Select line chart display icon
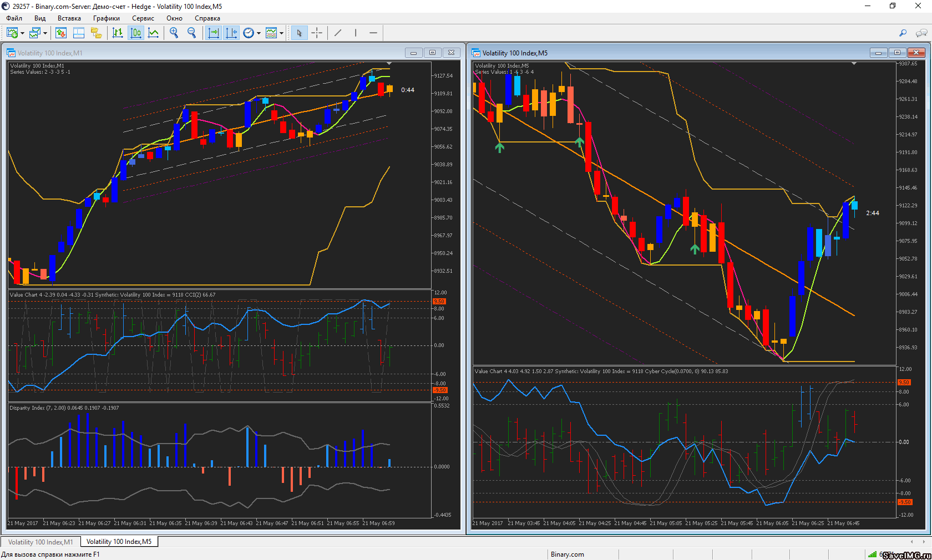The width and height of the screenshot is (932, 560). (154, 33)
